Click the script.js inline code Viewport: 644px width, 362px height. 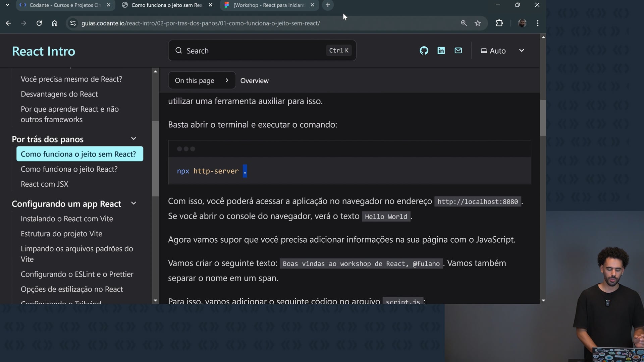403,301
